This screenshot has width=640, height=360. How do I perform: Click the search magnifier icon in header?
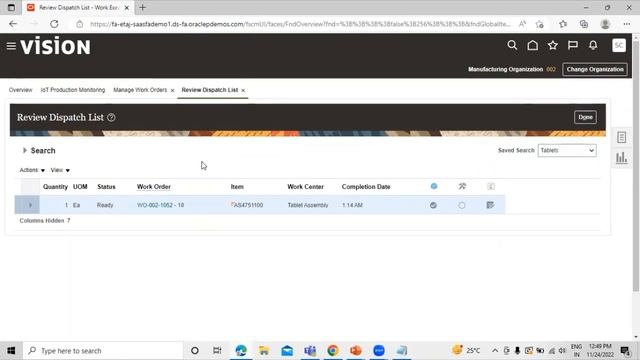click(x=512, y=45)
